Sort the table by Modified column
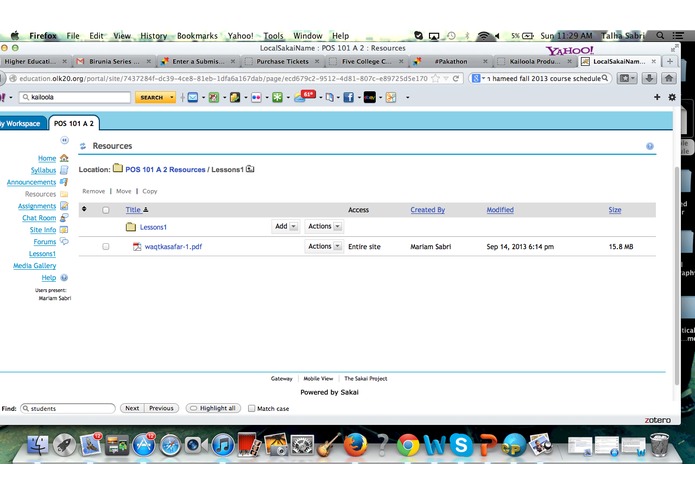This screenshot has height=494, width=695. coord(500,210)
